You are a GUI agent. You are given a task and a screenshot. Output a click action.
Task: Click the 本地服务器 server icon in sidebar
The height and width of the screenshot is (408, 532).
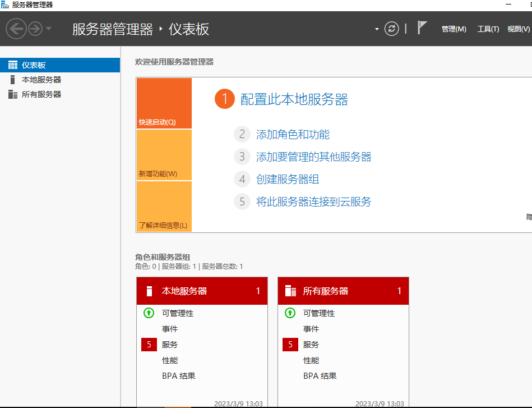pos(12,80)
